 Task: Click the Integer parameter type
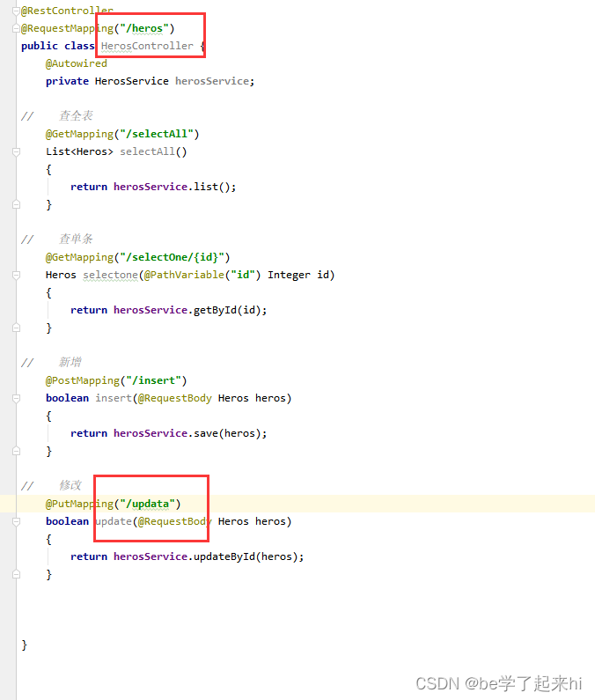coord(289,275)
